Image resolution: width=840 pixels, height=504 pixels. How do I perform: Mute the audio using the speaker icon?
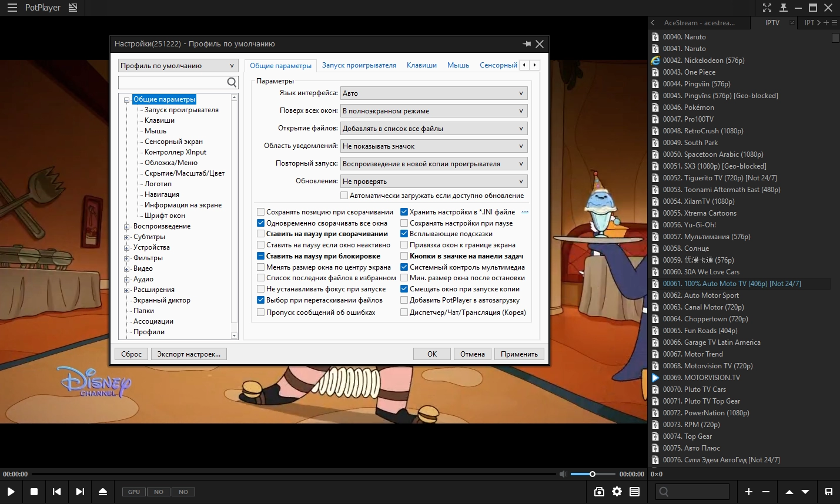click(x=563, y=474)
